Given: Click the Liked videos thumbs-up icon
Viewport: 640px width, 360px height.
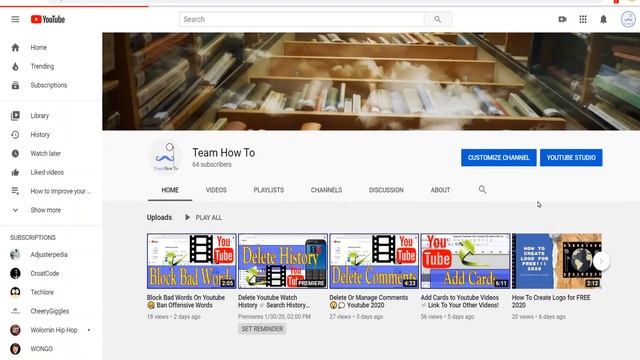Looking at the screenshot, I should (15, 172).
